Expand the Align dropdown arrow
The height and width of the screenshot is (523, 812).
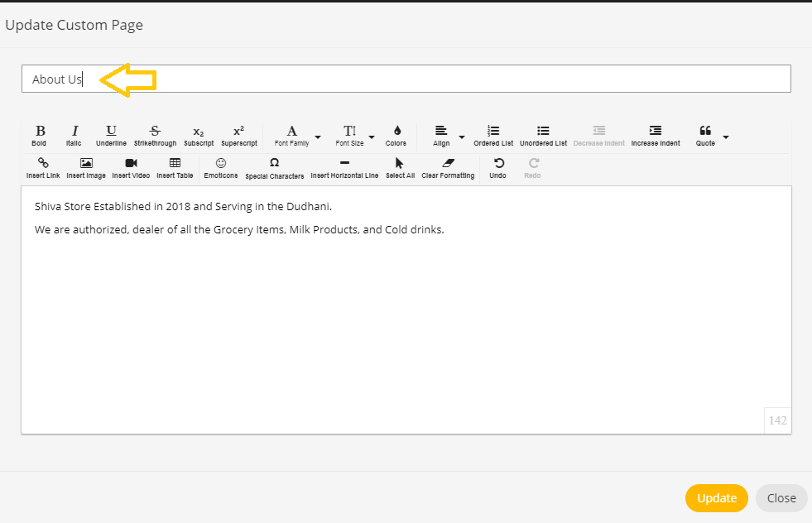(x=461, y=137)
